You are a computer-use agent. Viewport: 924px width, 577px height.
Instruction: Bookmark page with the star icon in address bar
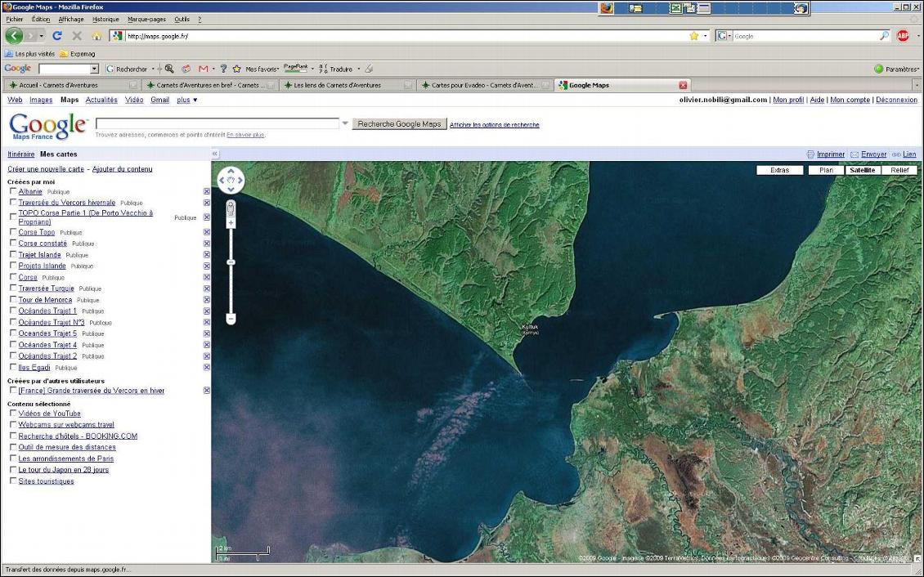click(694, 36)
